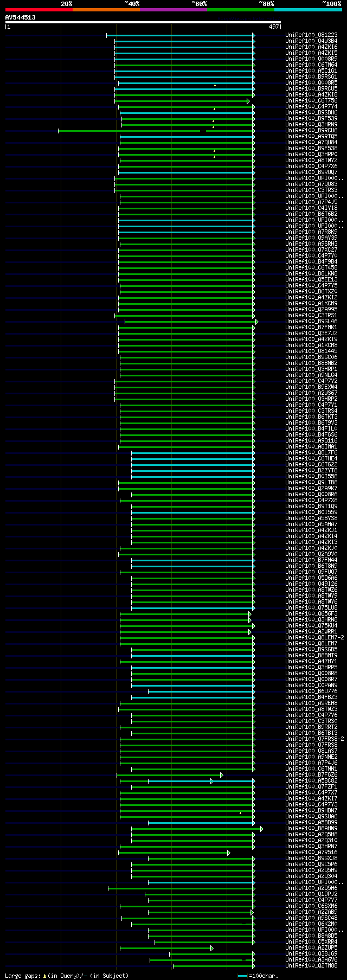Click the query gap marker on UniRef100_Q008R5 row

click(x=215, y=85)
